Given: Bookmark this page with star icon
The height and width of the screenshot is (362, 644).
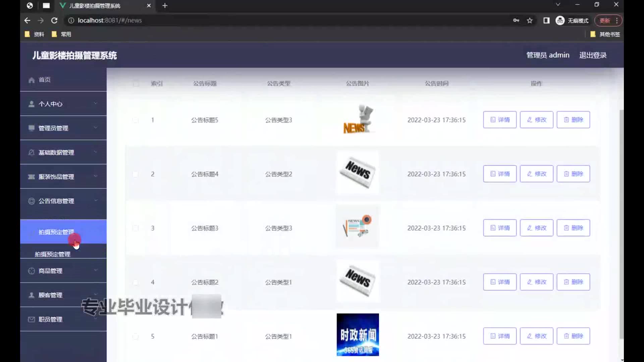Looking at the screenshot, I should 530,20.
